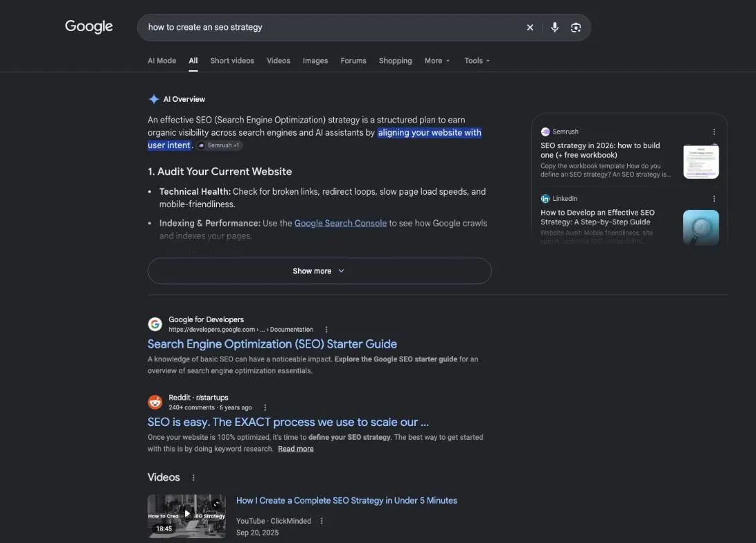Click the developers.google.com URL breadcrumb
756x543 pixels.
(240, 330)
